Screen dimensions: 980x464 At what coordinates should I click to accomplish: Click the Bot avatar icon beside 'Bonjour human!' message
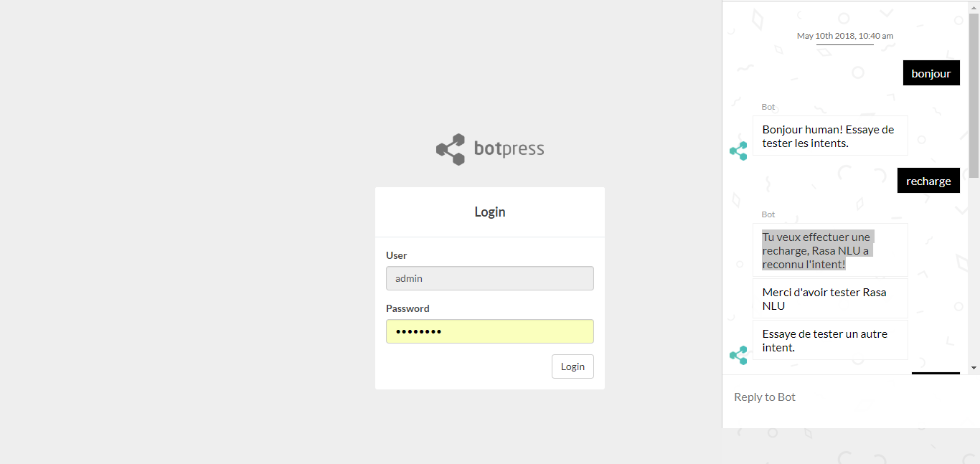[x=738, y=151]
